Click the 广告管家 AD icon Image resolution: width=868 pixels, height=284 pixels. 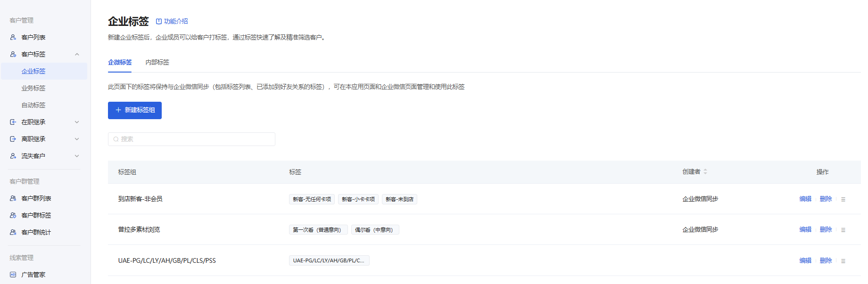click(13, 275)
